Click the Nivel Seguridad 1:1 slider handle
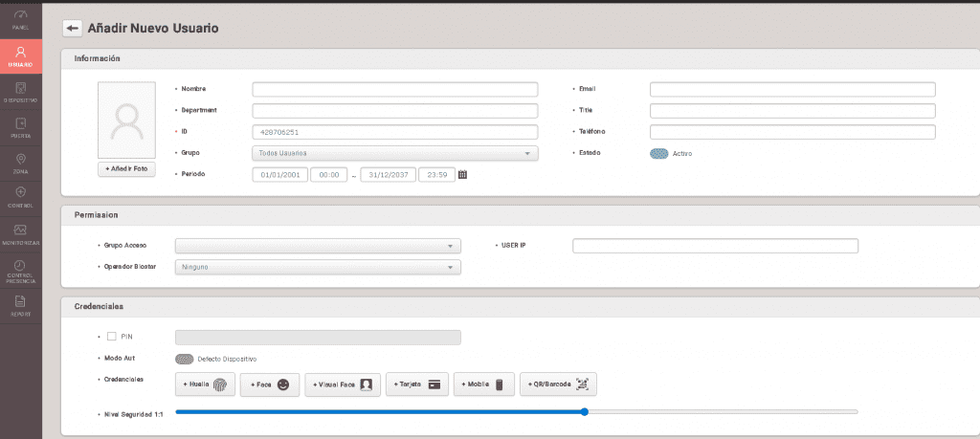Viewport: 980px width, 439px height. tap(584, 412)
